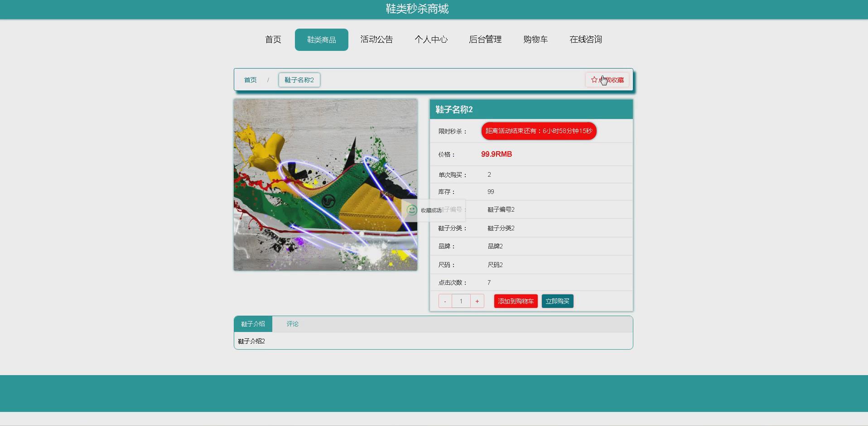The image size is (868, 426).
Task: Open the 活动公告 announcements page
Action: pyautogui.click(x=376, y=39)
